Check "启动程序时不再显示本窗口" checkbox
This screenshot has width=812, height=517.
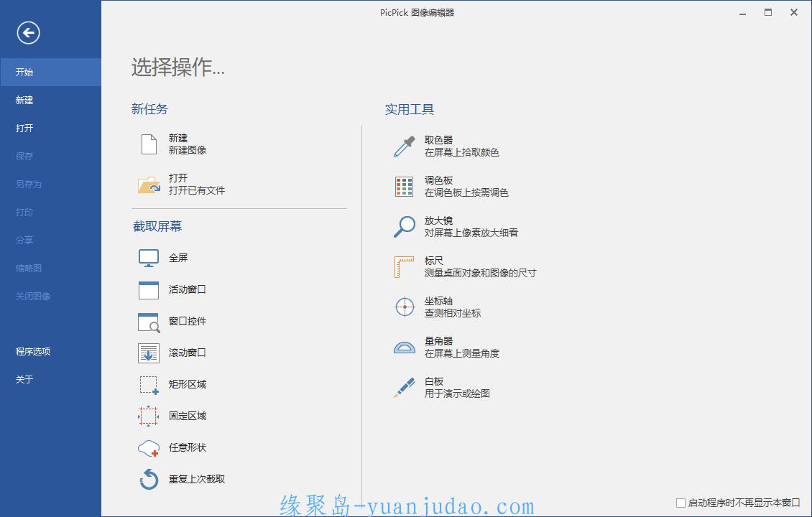point(680,503)
